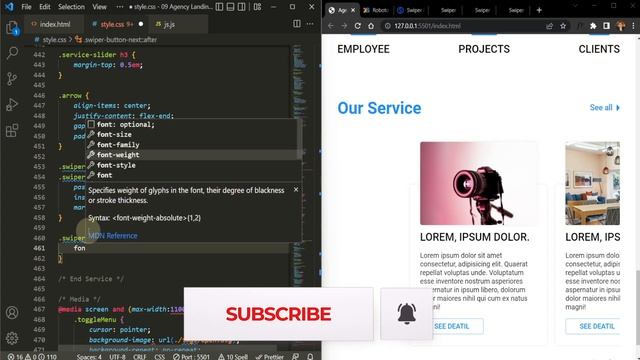Image resolution: width=640 pixels, height=360 pixels.
Task: Open a new browser tab with plus
Action: click(539, 10)
